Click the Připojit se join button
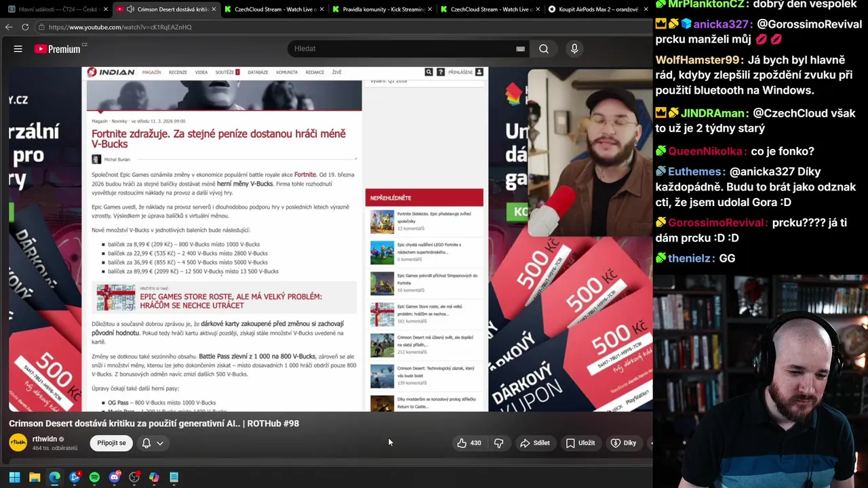 tap(111, 443)
